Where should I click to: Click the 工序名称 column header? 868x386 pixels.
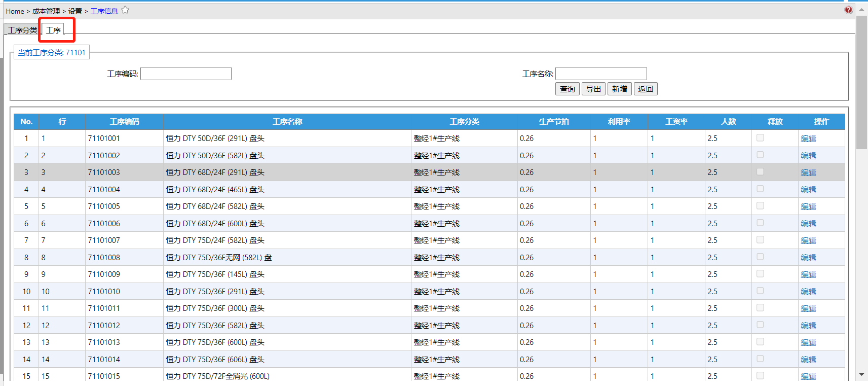tap(287, 122)
